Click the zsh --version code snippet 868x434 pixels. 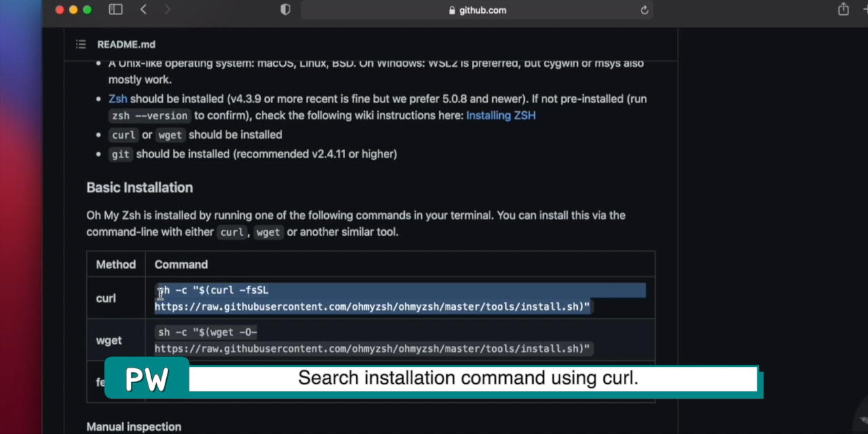(x=150, y=116)
